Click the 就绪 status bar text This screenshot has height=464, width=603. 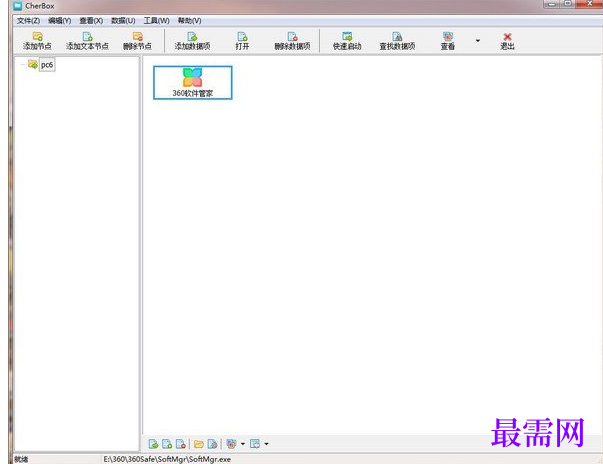coord(21,459)
